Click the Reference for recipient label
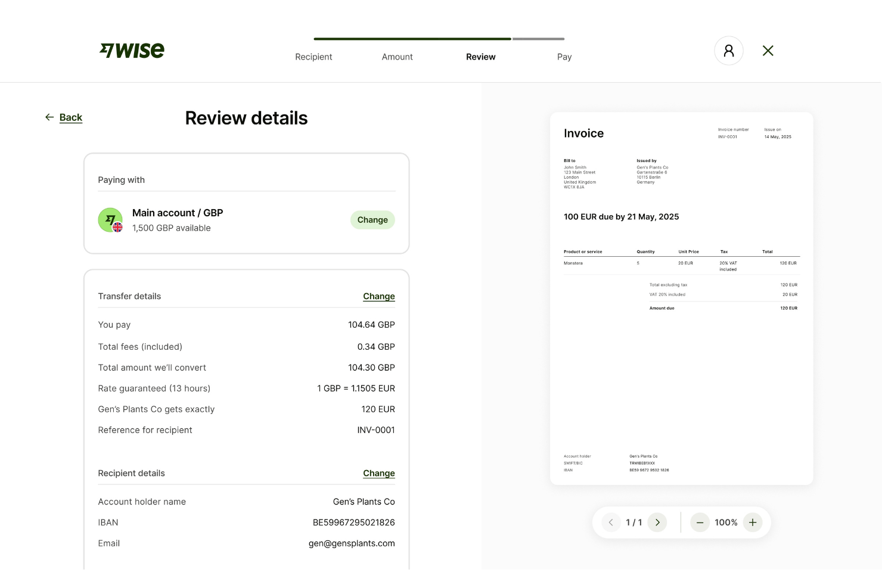882x588 pixels. click(145, 430)
